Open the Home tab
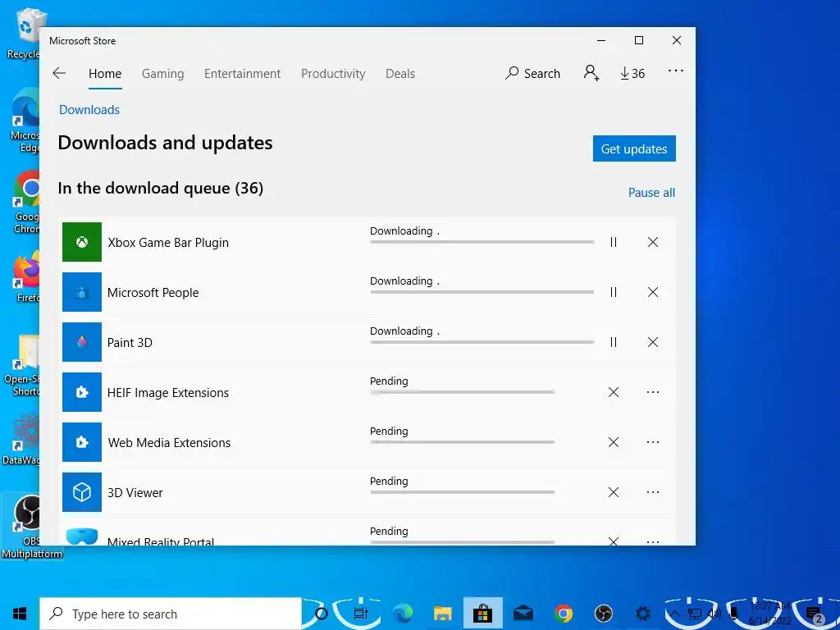The image size is (840, 630). pos(105,73)
